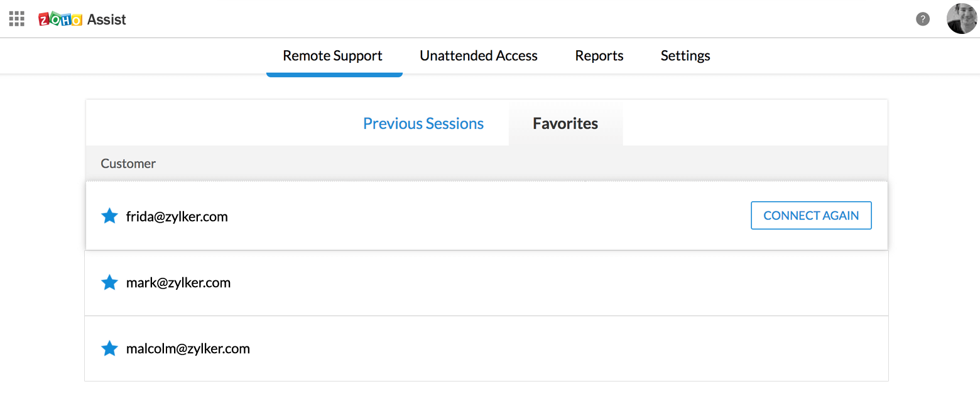The height and width of the screenshot is (401, 980).
Task: Open the user profile avatar
Action: click(x=962, y=19)
